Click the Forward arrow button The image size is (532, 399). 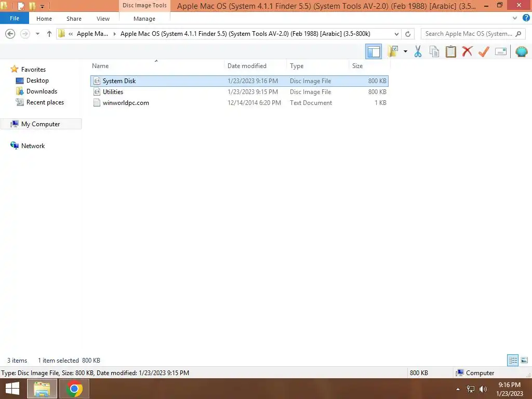(25, 34)
